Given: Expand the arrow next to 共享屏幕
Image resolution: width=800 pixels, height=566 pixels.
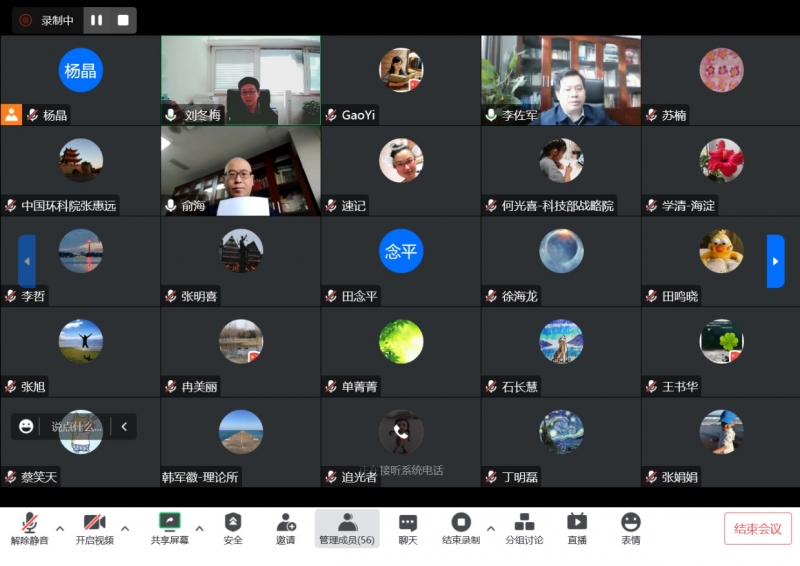Looking at the screenshot, I should click(200, 528).
